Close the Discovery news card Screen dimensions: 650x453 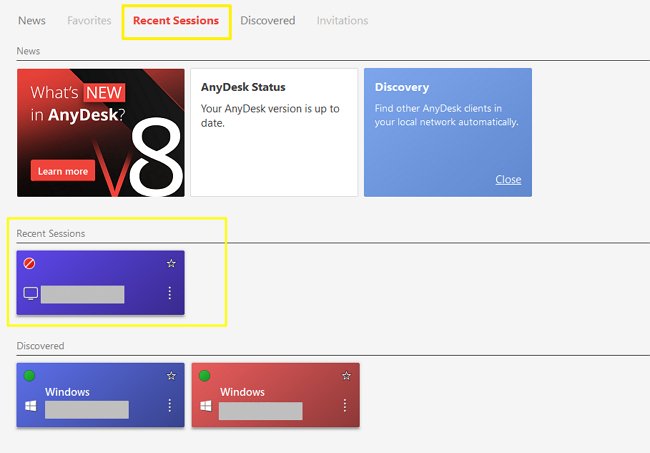click(508, 179)
